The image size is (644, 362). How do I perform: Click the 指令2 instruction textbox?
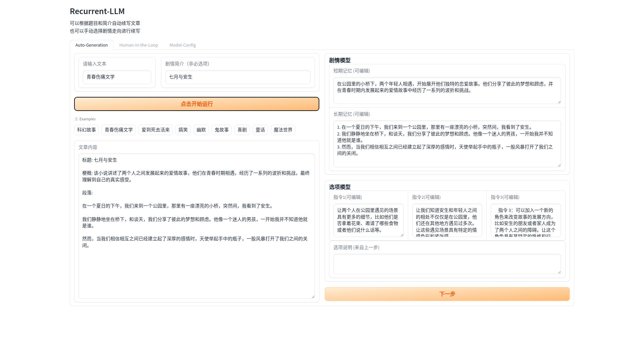pos(447,220)
